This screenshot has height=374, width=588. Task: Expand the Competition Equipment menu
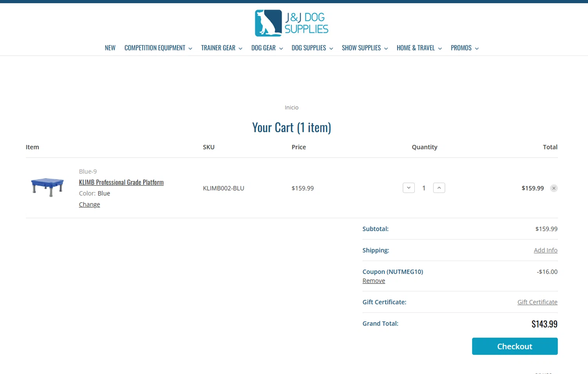coord(158,48)
